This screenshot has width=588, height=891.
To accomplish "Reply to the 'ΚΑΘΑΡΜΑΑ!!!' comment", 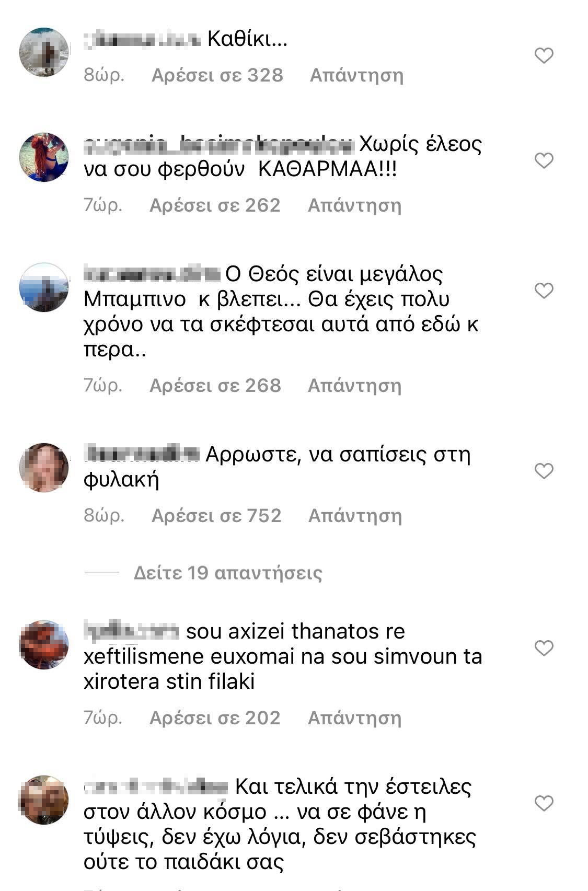I will 354,205.
